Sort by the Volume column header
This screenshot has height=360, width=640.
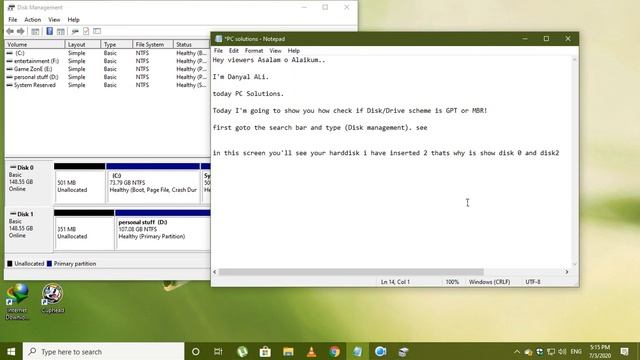click(x=35, y=44)
